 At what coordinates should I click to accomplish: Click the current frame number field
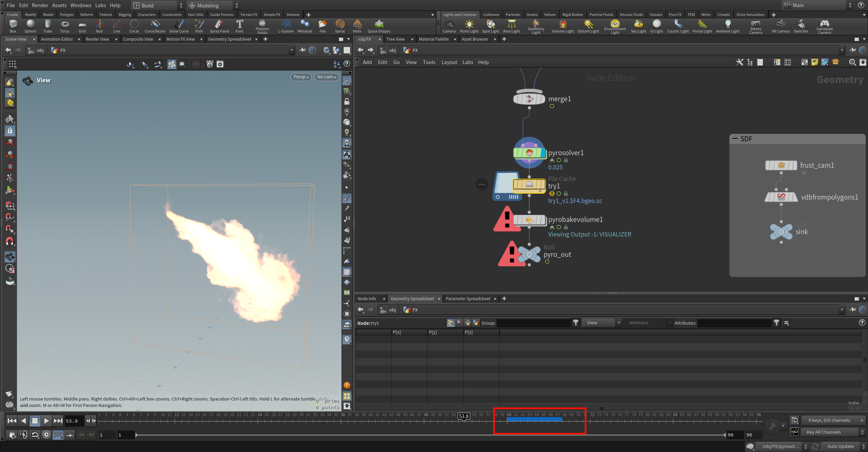(x=74, y=421)
